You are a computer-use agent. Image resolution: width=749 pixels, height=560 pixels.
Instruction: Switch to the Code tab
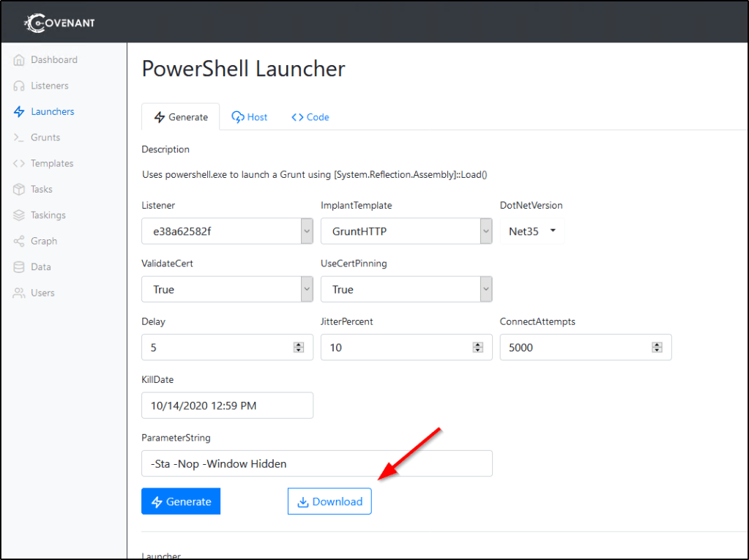point(310,117)
